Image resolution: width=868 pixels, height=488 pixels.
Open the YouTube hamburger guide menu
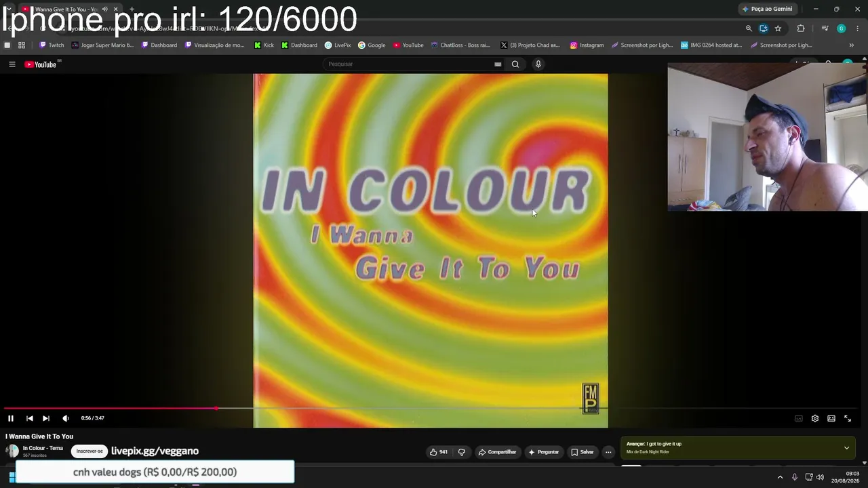coord(12,64)
